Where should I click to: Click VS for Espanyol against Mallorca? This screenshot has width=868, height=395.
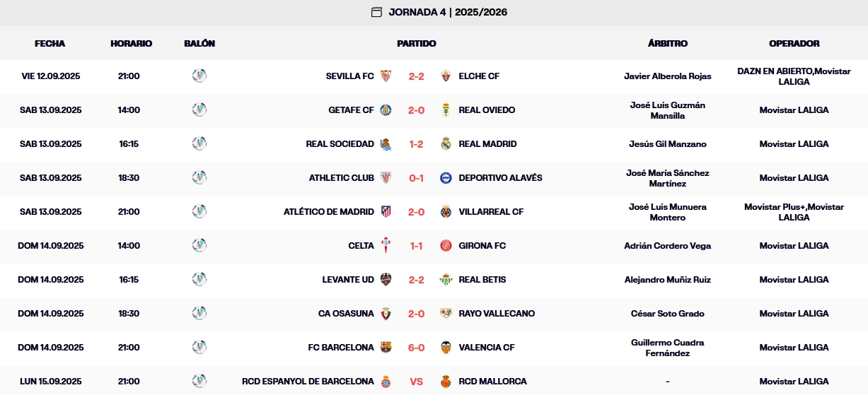[416, 382]
